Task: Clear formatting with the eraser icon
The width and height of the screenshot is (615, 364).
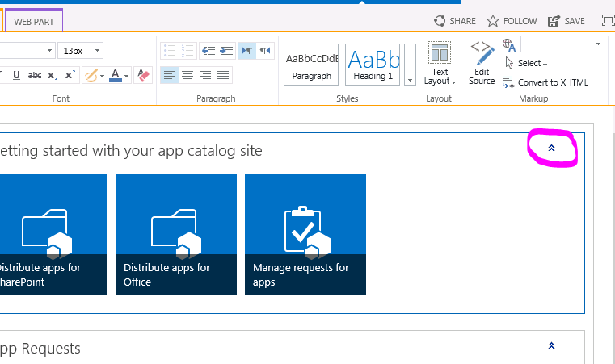Action: coord(143,75)
